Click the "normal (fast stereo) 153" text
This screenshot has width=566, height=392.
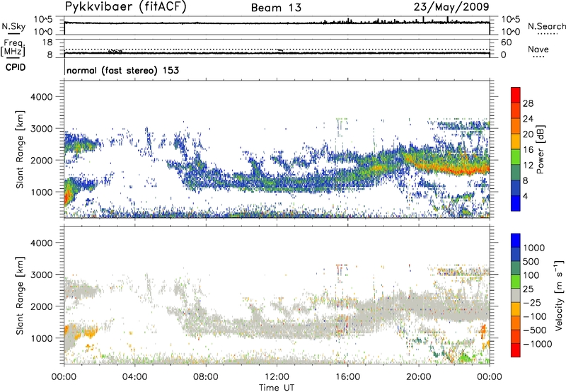tap(122, 70)
